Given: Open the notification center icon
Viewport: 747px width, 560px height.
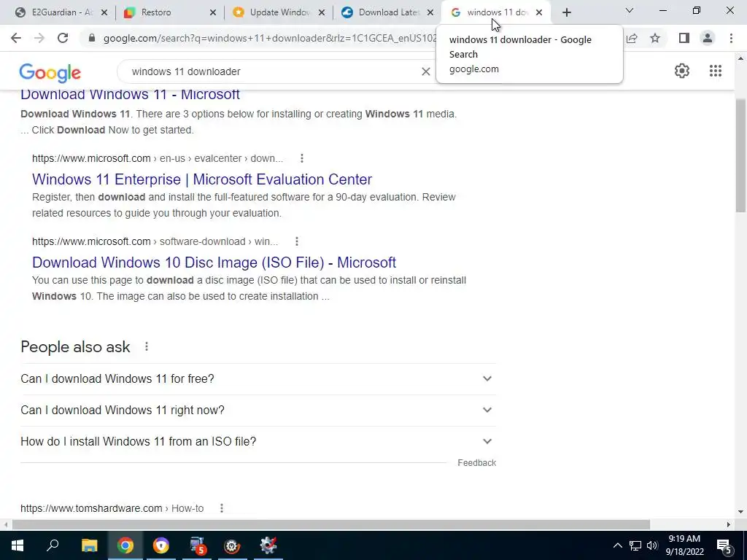Looking at the screenshot, I should pos(724,545).
